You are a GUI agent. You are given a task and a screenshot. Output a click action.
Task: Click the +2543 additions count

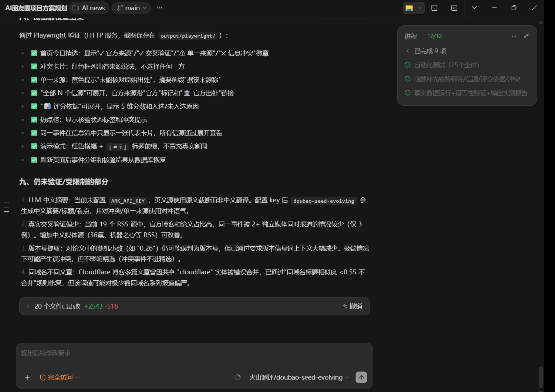click(93, 306)
